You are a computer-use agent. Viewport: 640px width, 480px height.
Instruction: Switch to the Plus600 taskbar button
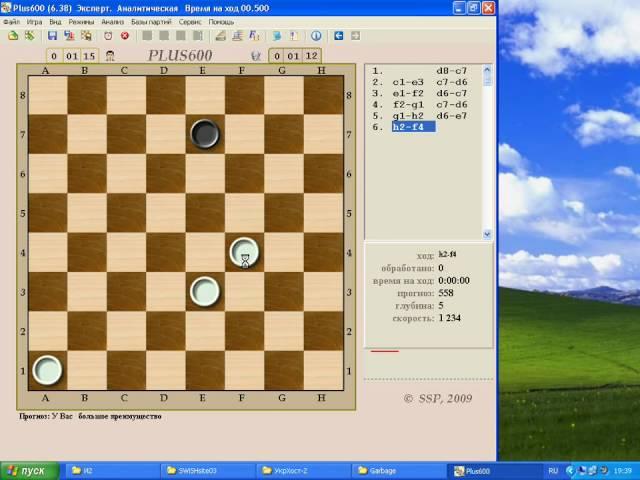tap(494, 471)
